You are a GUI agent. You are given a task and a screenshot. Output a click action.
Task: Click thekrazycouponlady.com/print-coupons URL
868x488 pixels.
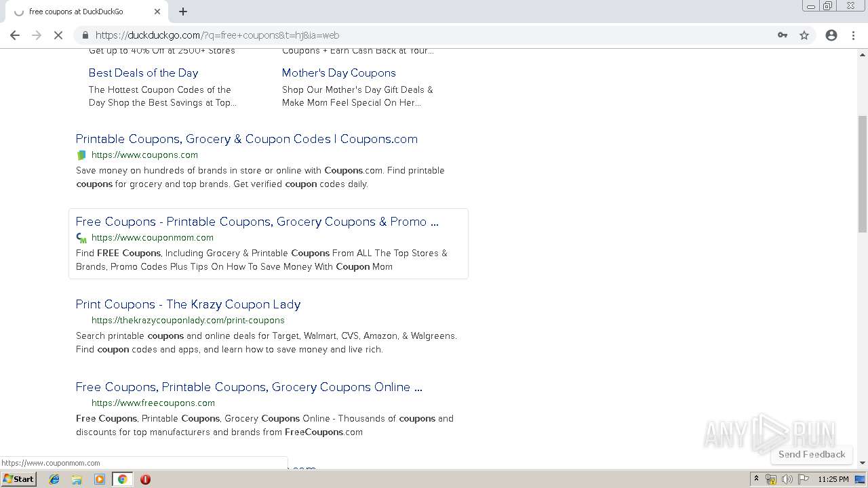(x=188, y=320)
